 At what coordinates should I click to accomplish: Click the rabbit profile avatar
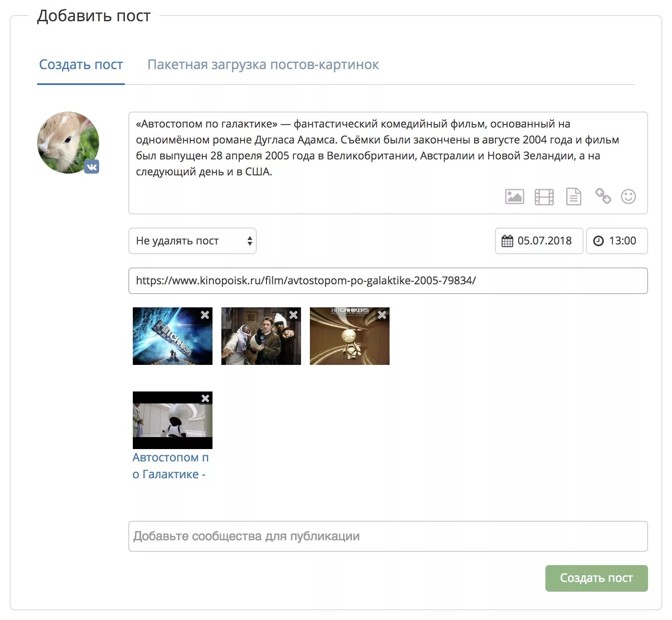(68, 142)
